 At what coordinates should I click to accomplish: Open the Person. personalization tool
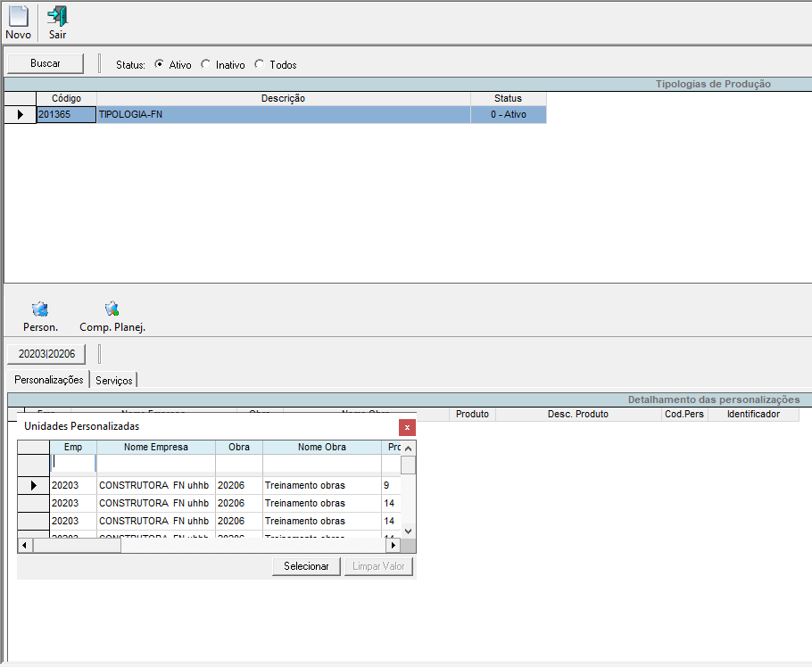click(x=40, y=310)
